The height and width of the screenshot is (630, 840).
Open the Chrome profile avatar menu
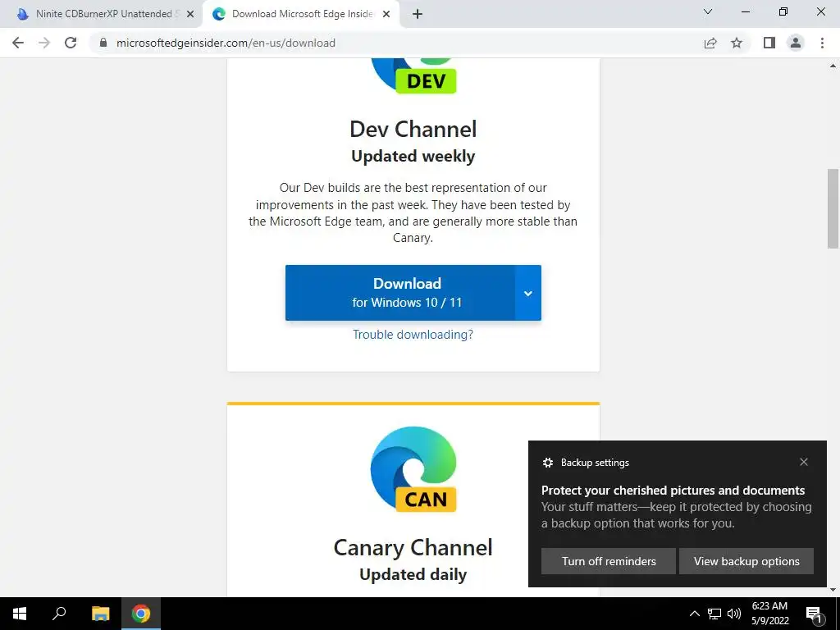pos(796,43)
